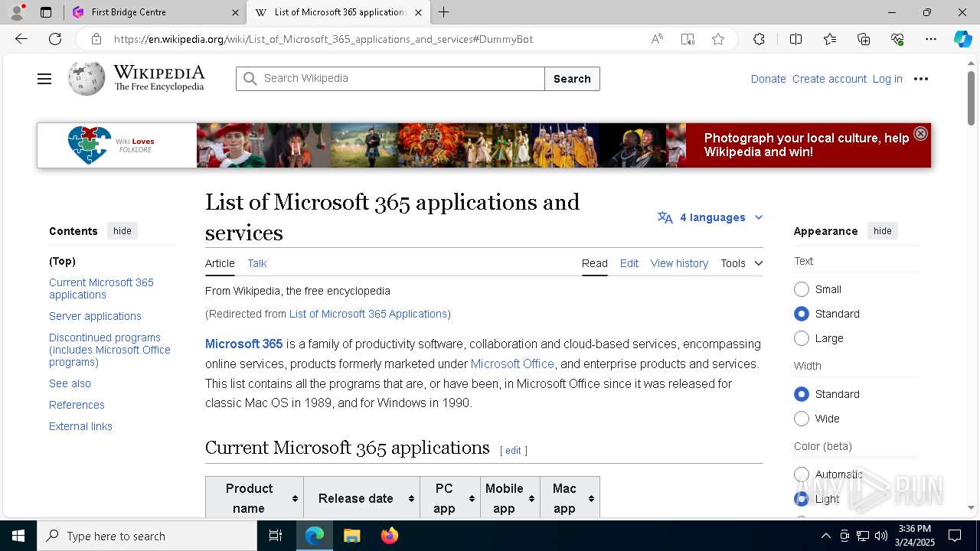
Task: Jump to External links section
Action: (x=80, y=426)
